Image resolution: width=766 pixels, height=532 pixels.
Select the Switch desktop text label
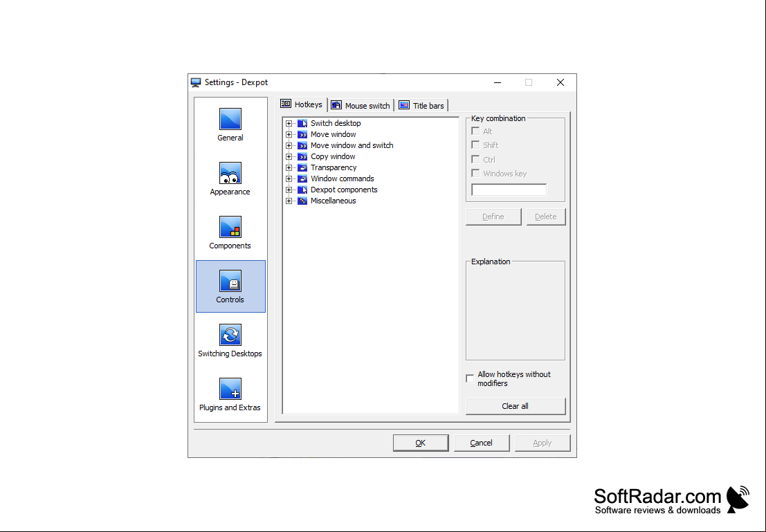[336, 124]
